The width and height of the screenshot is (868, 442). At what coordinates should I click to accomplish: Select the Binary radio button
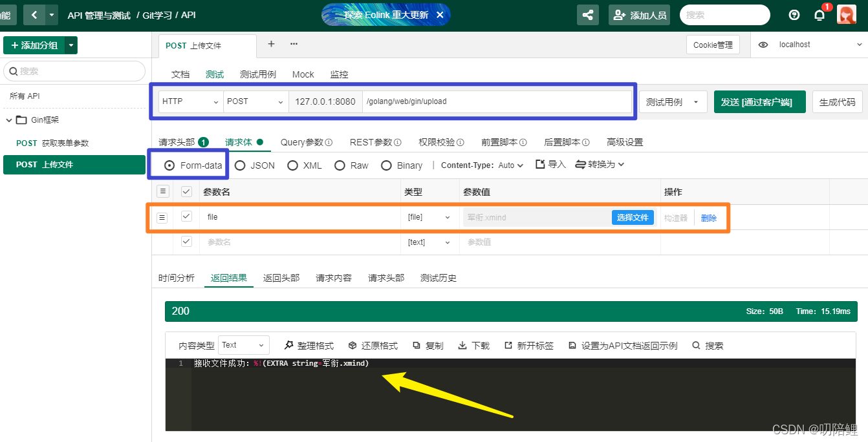click(x=386, y=165)
